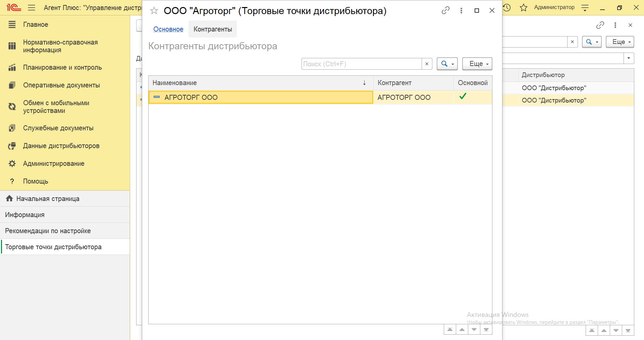Switch to Рекомендации по настройке window
Screen dimensions: 644x340
click(x=65, y=231)
